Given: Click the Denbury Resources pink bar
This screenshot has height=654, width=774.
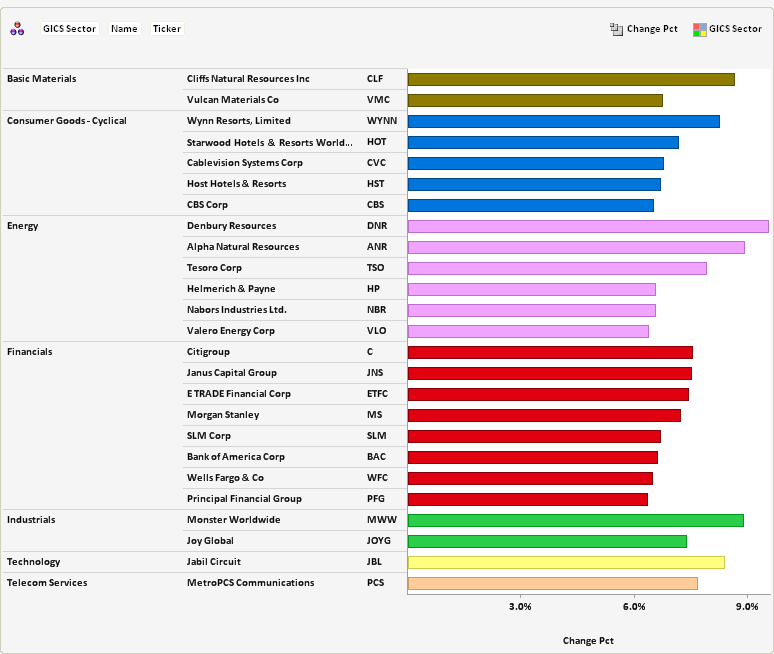Looking at the screenshot, I should [588, 227].
